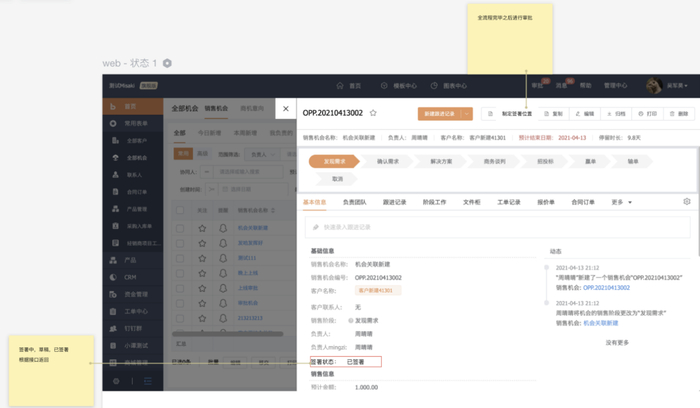Expand the dropdown arrow beside 新建跟进记录
This screenshot has width=700, height=408.
[x=467, y=114]
